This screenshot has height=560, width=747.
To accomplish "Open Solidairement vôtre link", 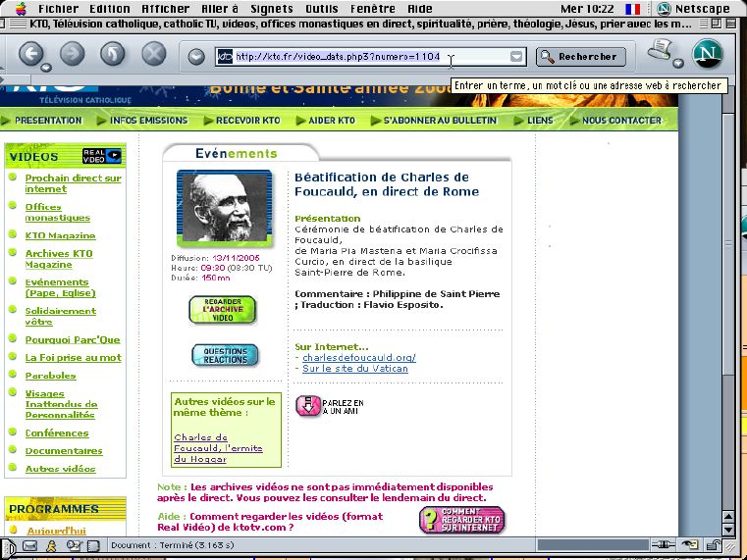I will [x=61, y=316].
